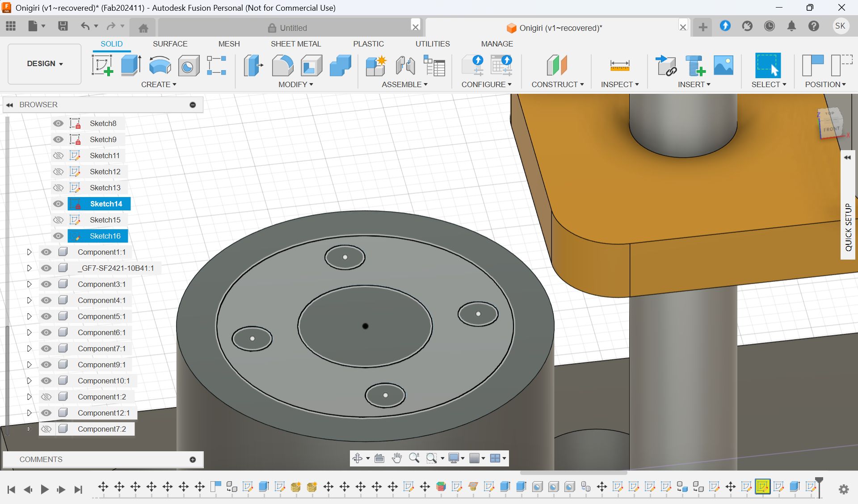Switch to the MESH tab
The height and width of the screenshot is (504, 858).
pyautogui.click(x=229, y=44)
